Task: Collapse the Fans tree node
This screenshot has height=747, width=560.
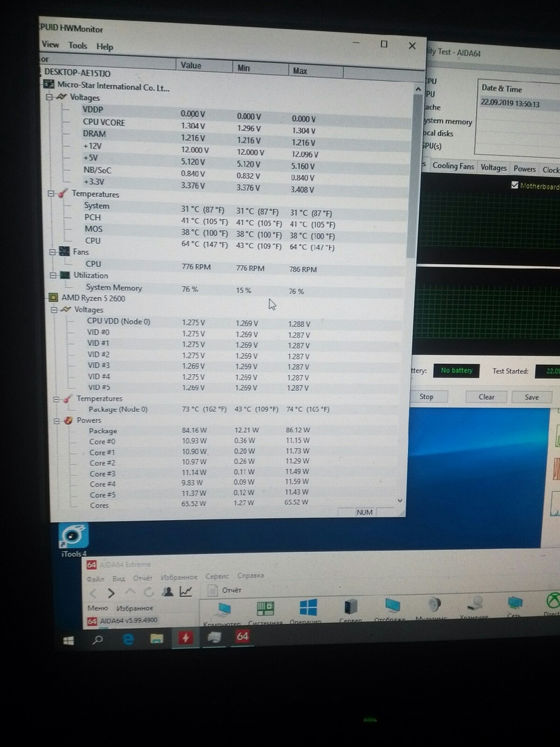Action: (x=53, y=252)
